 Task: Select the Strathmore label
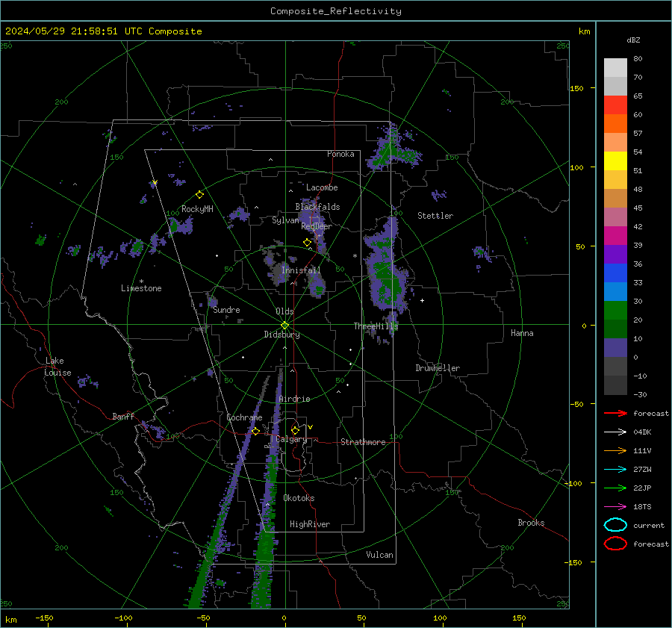[363, 442]
